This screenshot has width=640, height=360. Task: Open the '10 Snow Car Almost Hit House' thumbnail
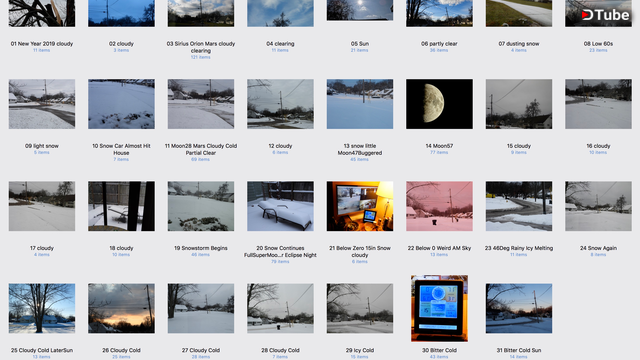click(x=121, y=104)
